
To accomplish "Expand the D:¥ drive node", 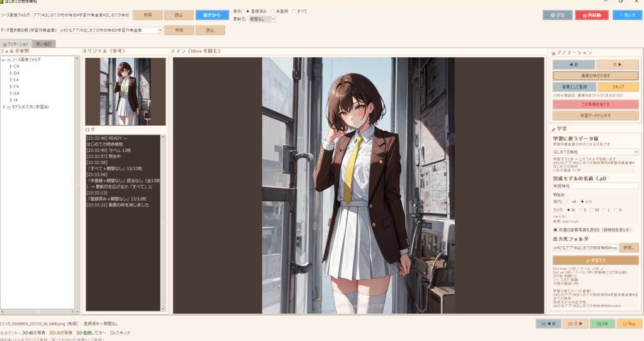I will pyautogui.click(x=11, y=73).
